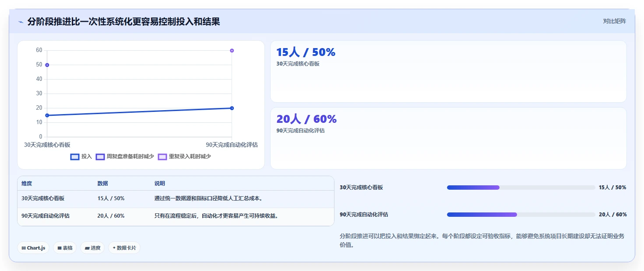Click the 20人 / 60% data card heading
Viewport: 644px width, 271px height.
306,119
